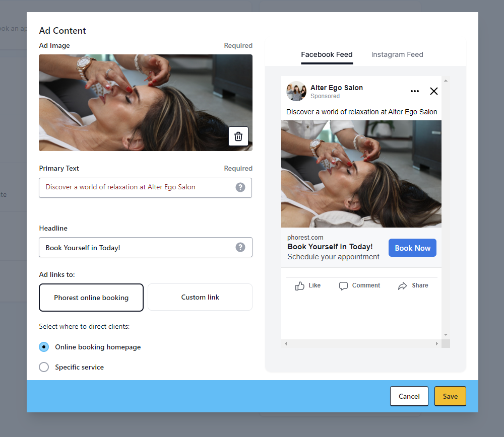Viewport: 504px width, 437px height.
Task: Cancel the ad content dialog
Action: 409,396
